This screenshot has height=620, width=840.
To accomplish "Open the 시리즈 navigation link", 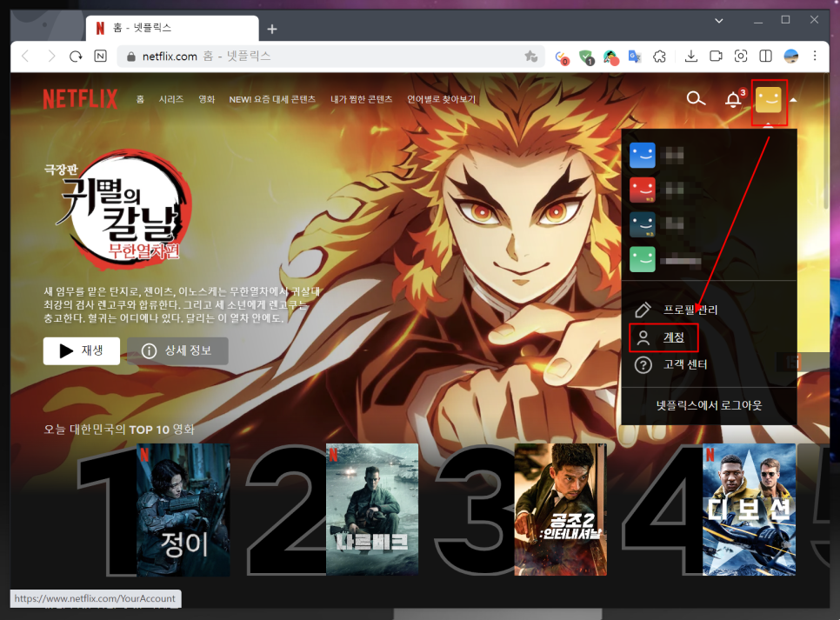I will [x=171, y=100].
